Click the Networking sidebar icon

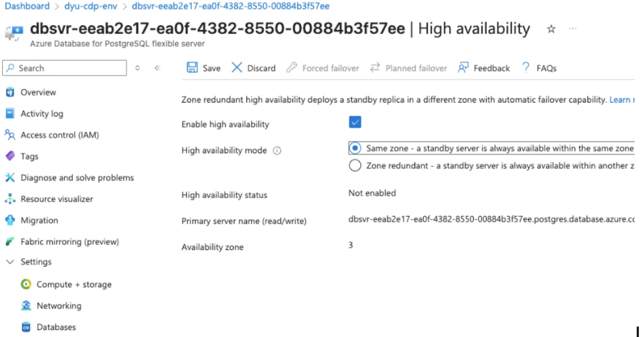(x=26, y=306)
